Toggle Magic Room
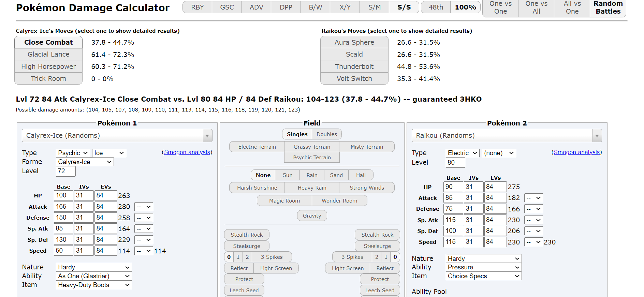Image resolution: width=644 pixels, height=297 pixels. [284, 201]
